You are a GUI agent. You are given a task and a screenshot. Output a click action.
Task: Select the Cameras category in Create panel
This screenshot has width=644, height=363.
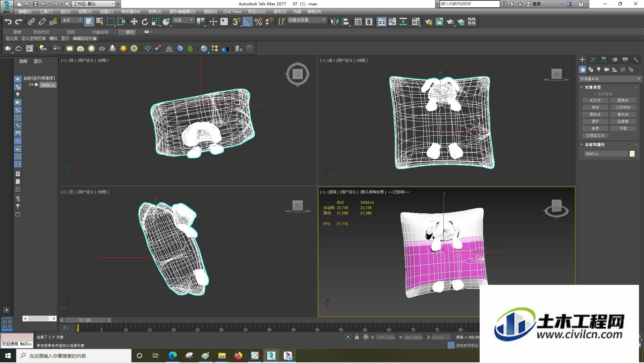[x=607, y=69]
